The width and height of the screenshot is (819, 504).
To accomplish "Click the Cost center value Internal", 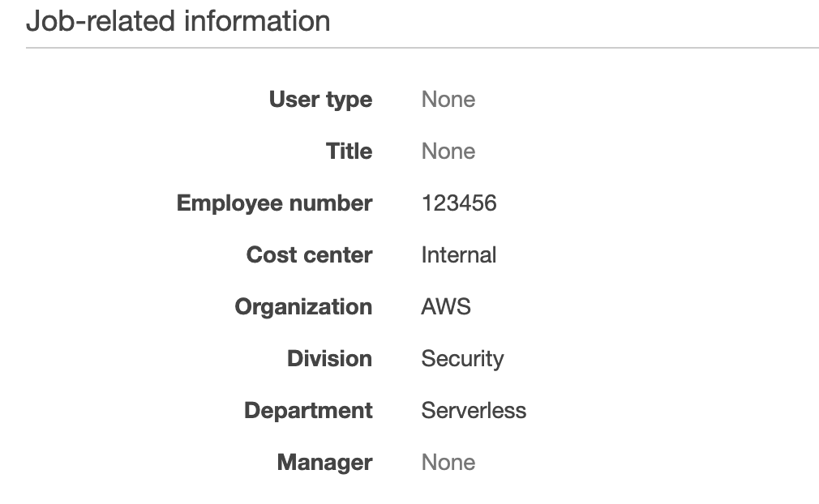I will click(458, 254).
